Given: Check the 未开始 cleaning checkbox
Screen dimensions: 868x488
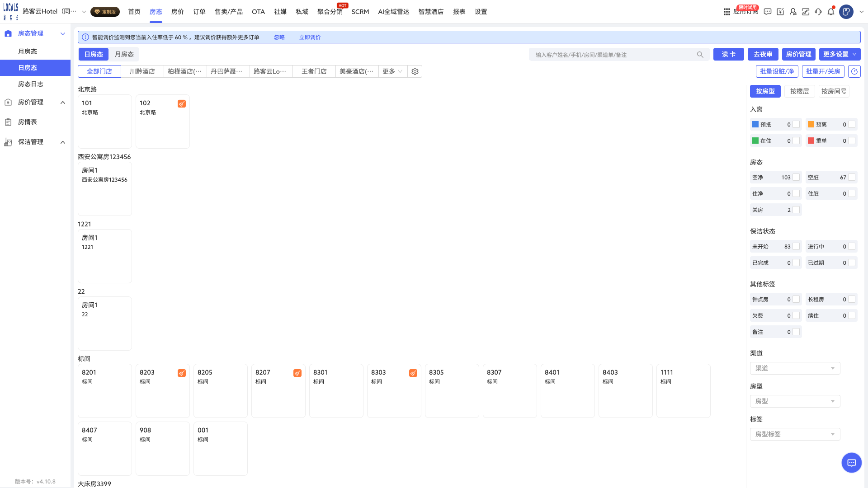Looking at the screenshot, I should (796, 246).
